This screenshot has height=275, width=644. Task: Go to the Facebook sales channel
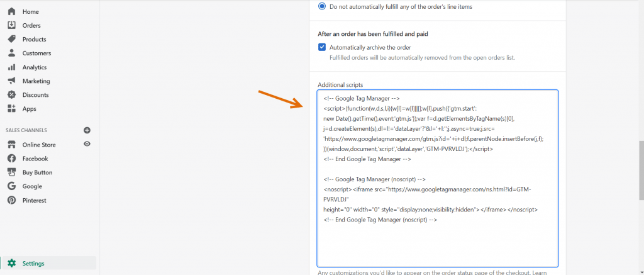[x=35, y=159]
